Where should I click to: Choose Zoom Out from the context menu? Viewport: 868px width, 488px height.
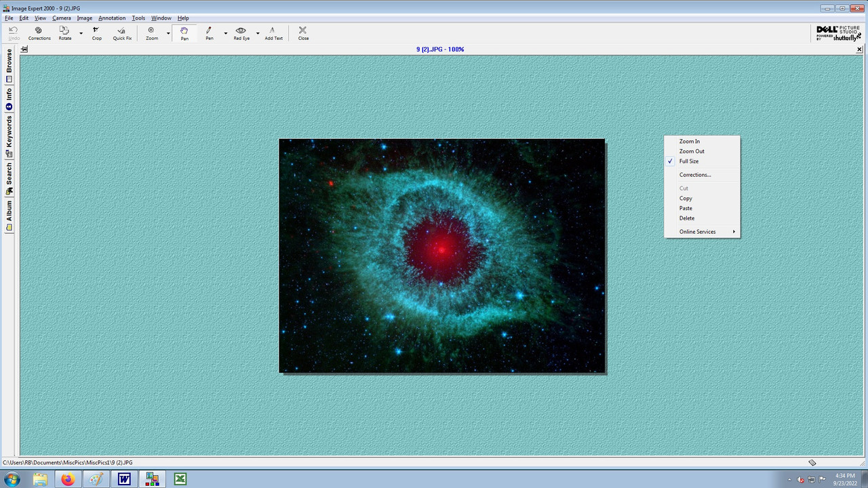(x=702, y=151)
